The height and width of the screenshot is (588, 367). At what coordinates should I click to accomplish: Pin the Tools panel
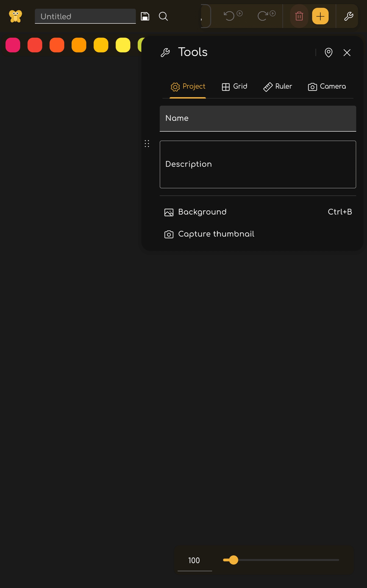coord(328,52)
